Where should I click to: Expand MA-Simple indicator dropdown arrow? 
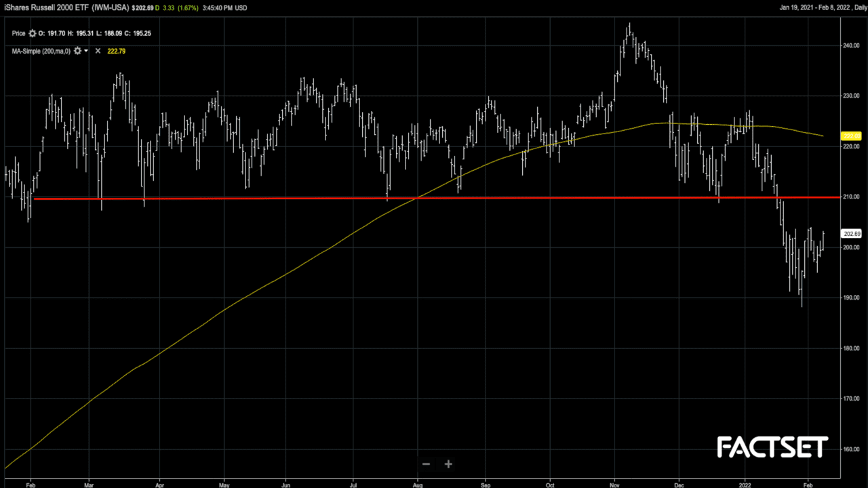[86, 51]
